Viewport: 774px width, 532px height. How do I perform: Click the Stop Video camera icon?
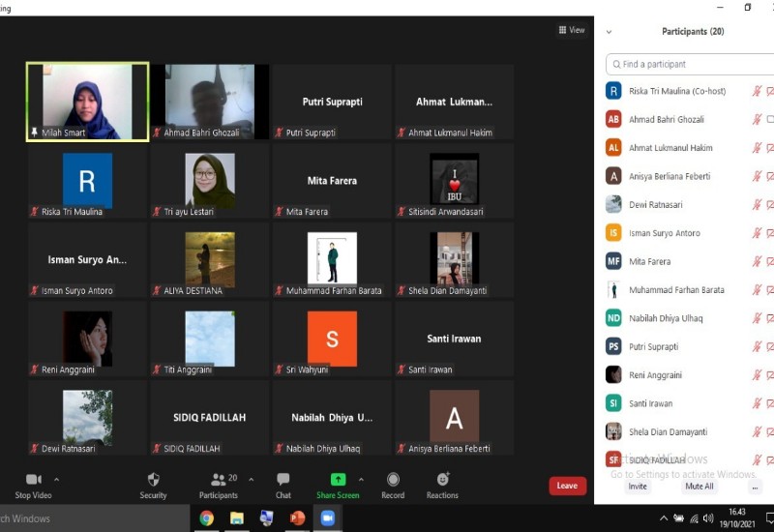[x=33, y=479]
